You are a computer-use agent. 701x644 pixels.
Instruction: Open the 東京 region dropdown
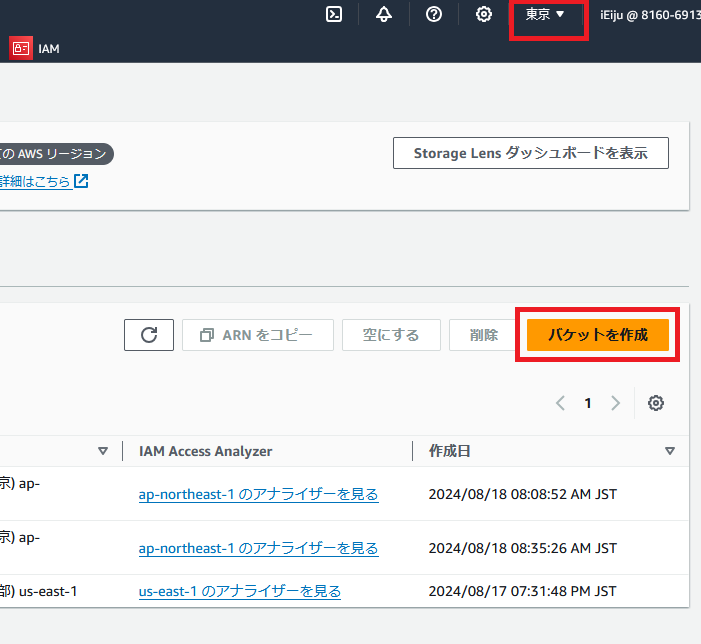pos(545,14)
